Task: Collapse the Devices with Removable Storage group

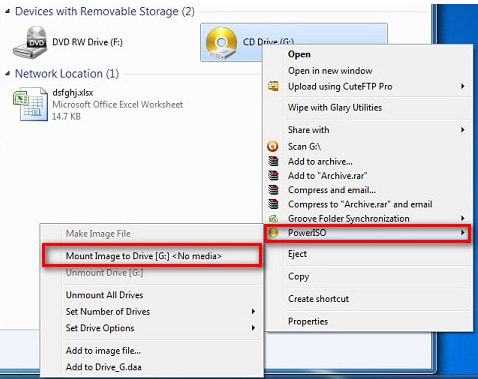Action: [8, 12]
